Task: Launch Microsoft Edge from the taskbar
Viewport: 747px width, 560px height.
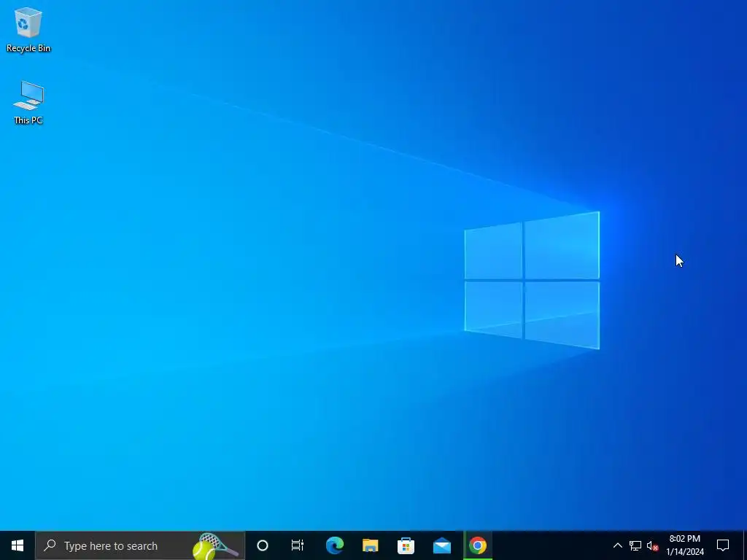Action: point(334,545)
